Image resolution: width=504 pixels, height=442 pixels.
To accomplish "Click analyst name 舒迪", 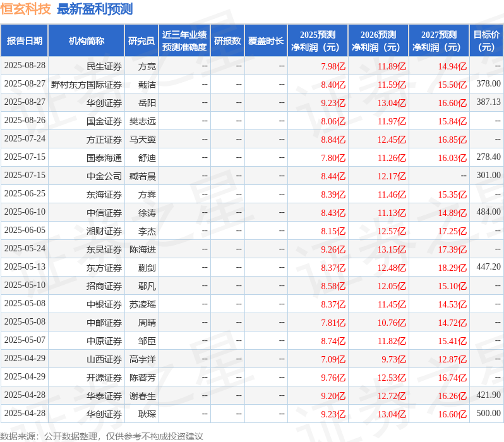I will pos(147,158).
